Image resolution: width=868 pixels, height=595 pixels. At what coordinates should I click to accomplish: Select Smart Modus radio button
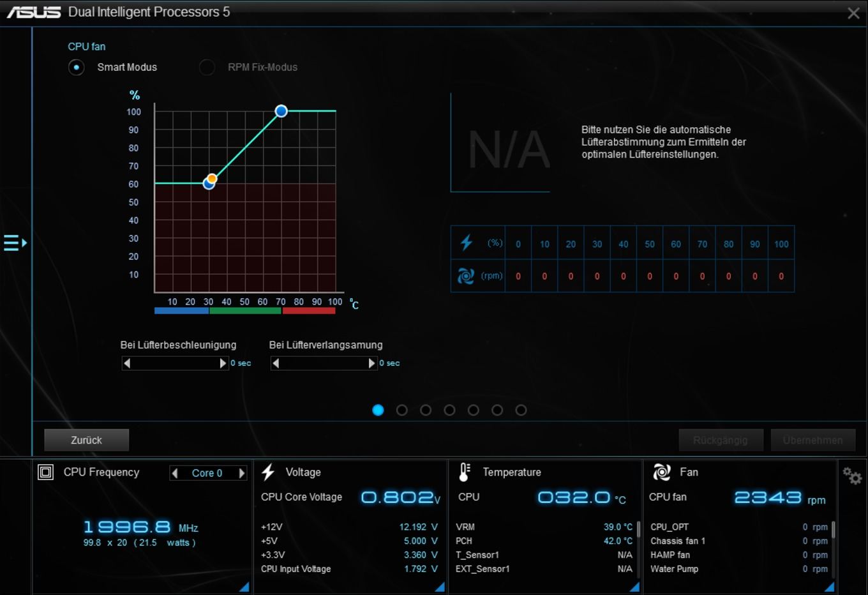[76, 67]
